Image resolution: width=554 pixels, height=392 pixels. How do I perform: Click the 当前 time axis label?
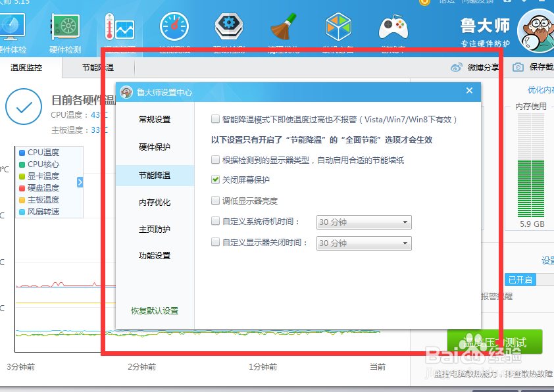[378, 367]
